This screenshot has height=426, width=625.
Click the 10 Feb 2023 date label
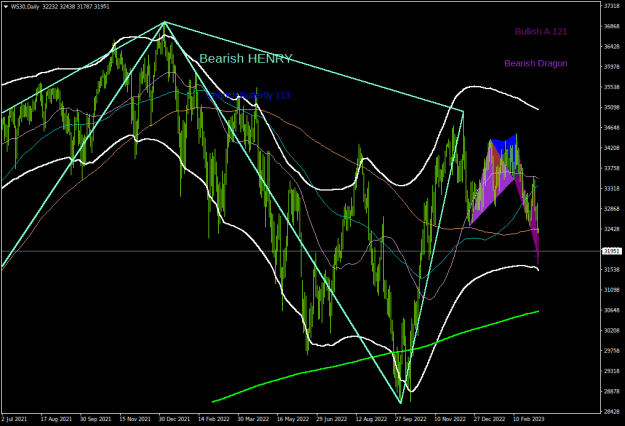pyautogui.click(x=529, y=419)
